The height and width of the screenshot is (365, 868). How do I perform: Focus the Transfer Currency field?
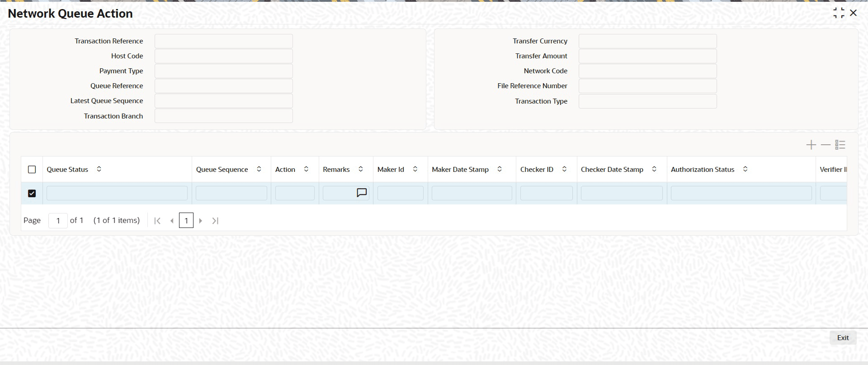pyautogui.click(x=648, y=41)
